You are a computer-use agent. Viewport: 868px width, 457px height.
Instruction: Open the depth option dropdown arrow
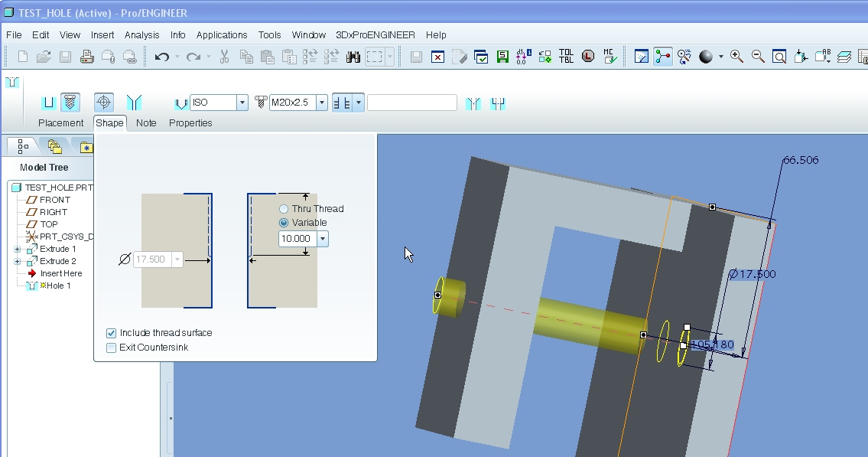click(x=359, y=103)
